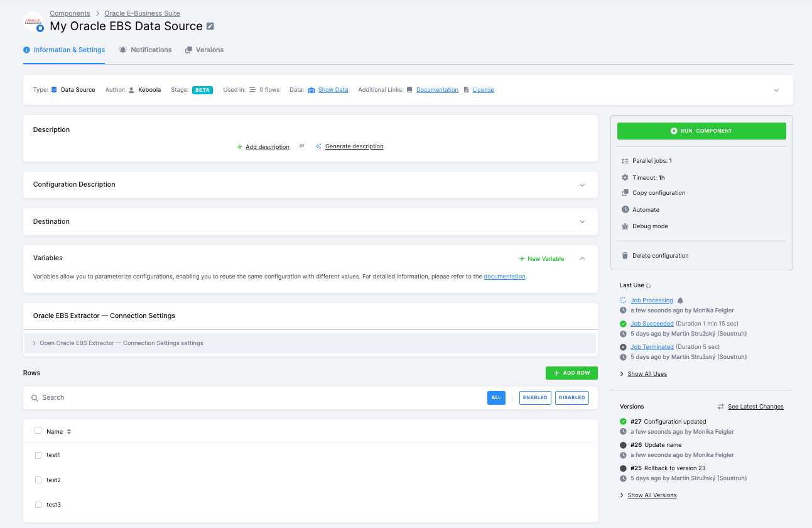Screen dimensions: 812x528
Task: Open the variables documentation link
Action: pyautogui.click(x=504, y=277)
